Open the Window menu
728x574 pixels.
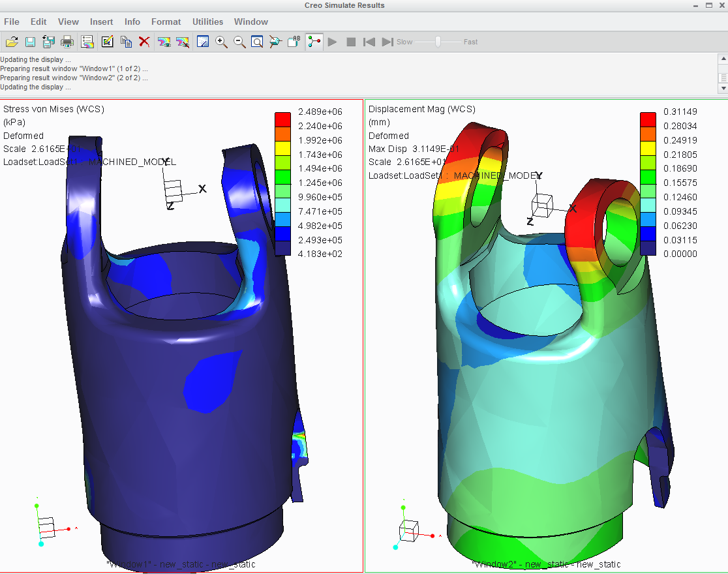coord(250,22)
